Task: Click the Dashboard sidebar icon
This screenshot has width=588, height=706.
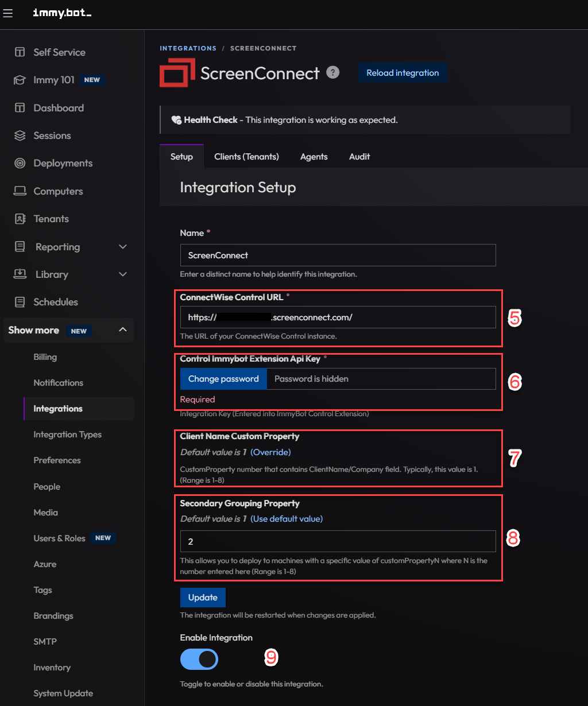Action: pyautogui.click(x=20, y=108)
